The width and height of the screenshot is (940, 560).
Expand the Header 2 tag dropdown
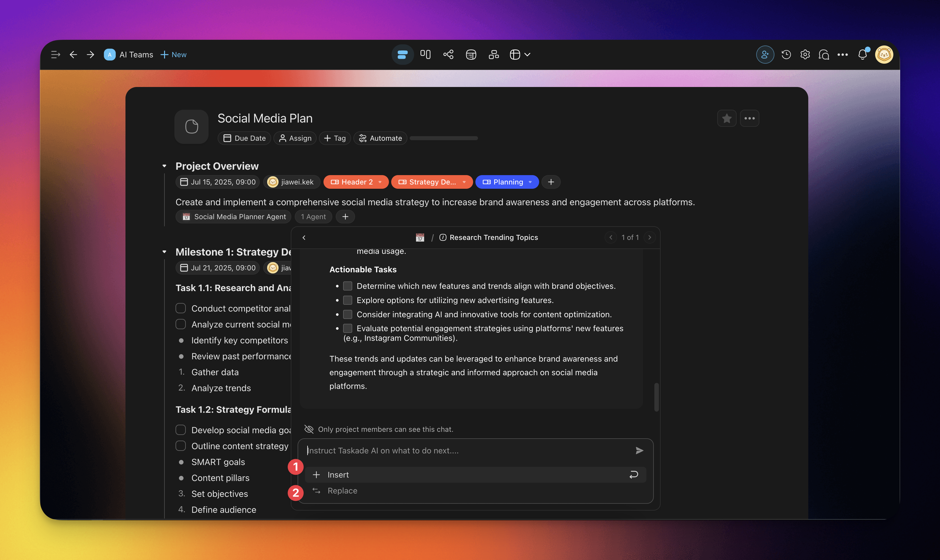tap(380, 182)
